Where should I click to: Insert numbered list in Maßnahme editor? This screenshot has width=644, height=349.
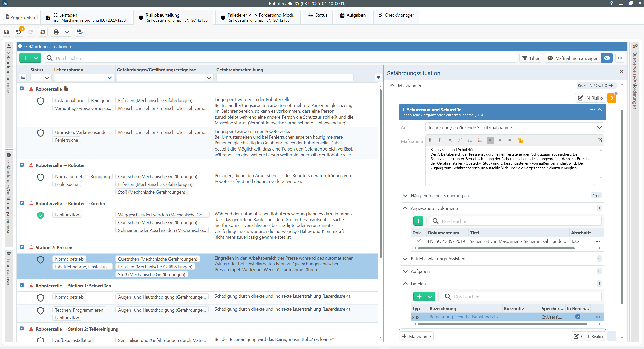[480, 140]
